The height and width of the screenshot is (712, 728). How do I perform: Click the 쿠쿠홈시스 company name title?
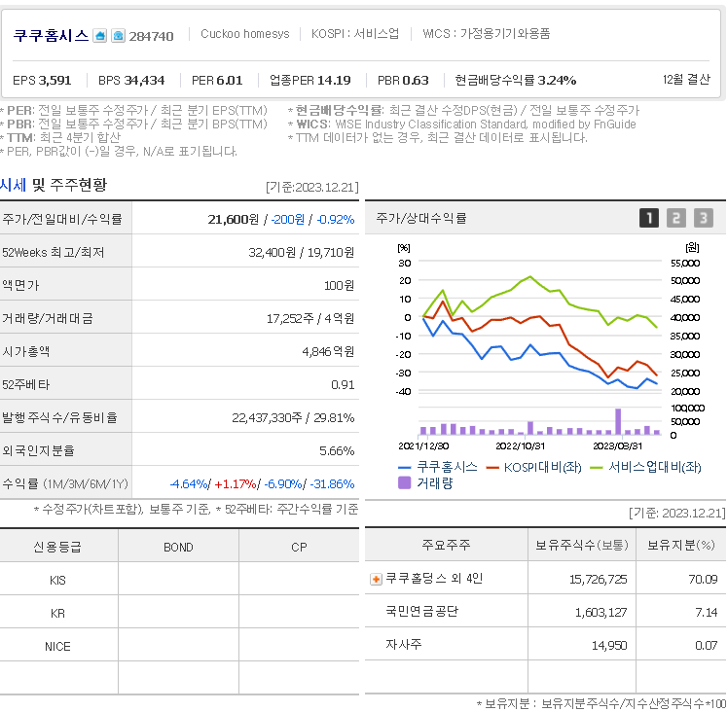pyautogui.click(x=51, y=35)
